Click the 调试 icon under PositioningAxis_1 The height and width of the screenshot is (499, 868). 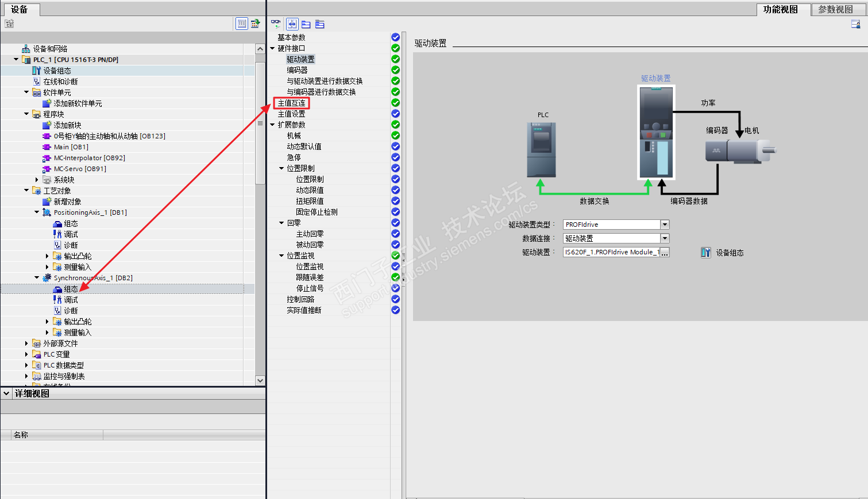(57, 234)
